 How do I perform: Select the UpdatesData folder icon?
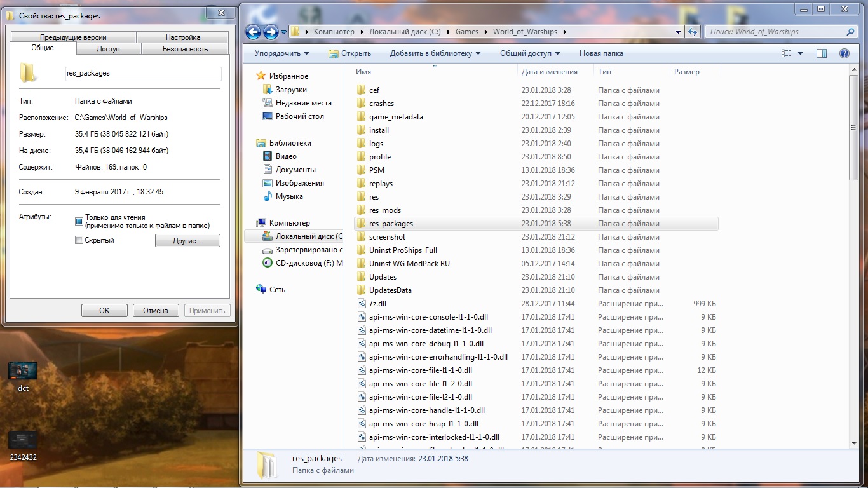pyautogui.click(x=361, y=290)
